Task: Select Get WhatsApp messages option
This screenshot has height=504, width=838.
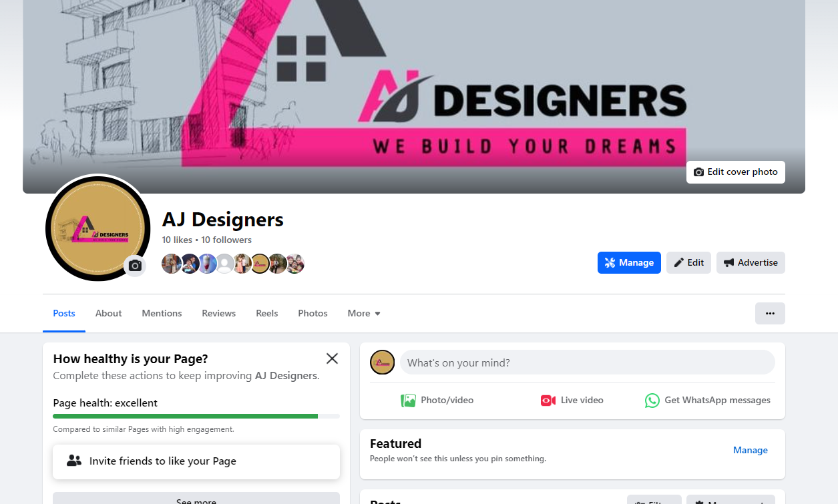Action: 708,401
